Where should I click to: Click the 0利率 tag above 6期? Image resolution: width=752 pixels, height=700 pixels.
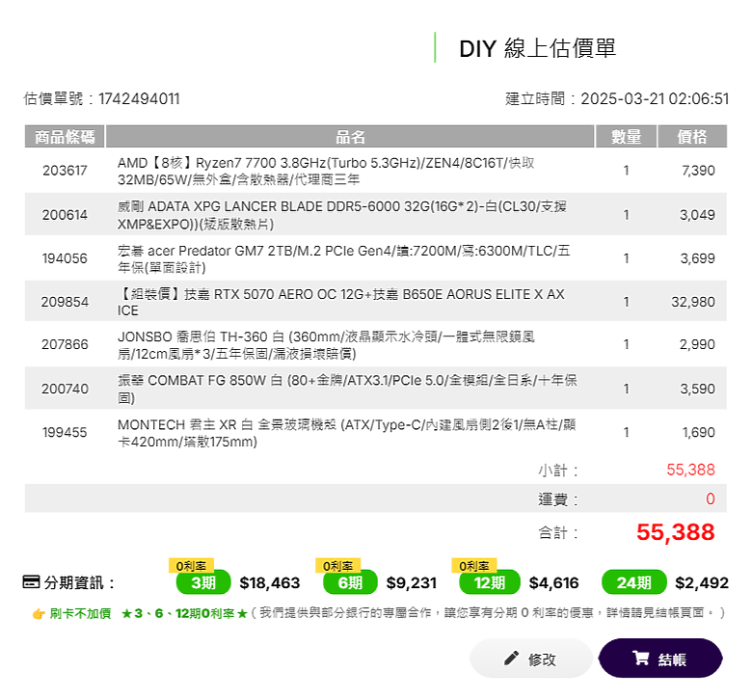pos(337,566)
